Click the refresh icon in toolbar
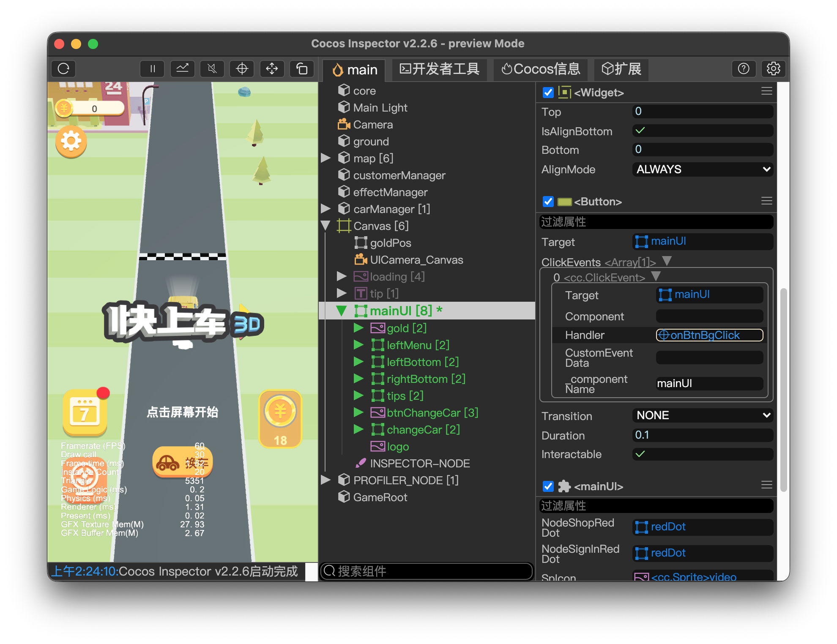837x644 pixels. (63, 68)
